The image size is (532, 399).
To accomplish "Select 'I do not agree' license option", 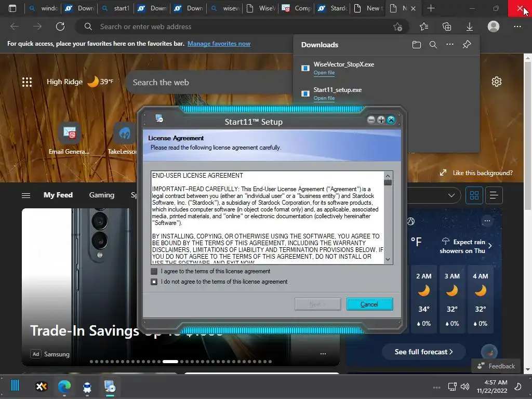I will [x=154, y=282].
